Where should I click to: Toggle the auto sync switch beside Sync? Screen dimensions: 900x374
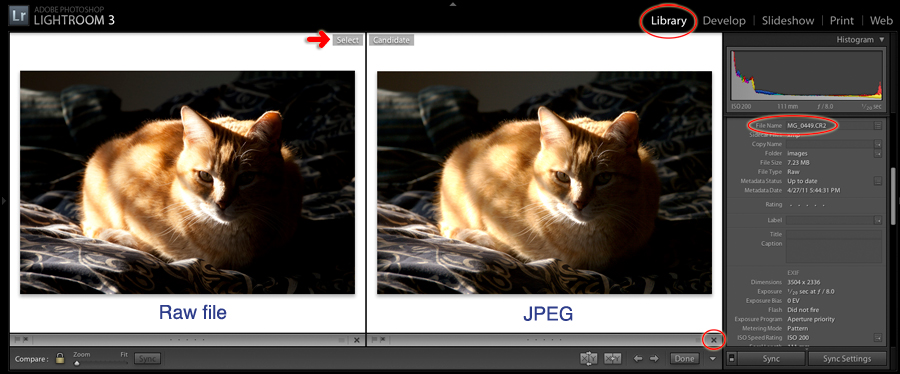731,359
